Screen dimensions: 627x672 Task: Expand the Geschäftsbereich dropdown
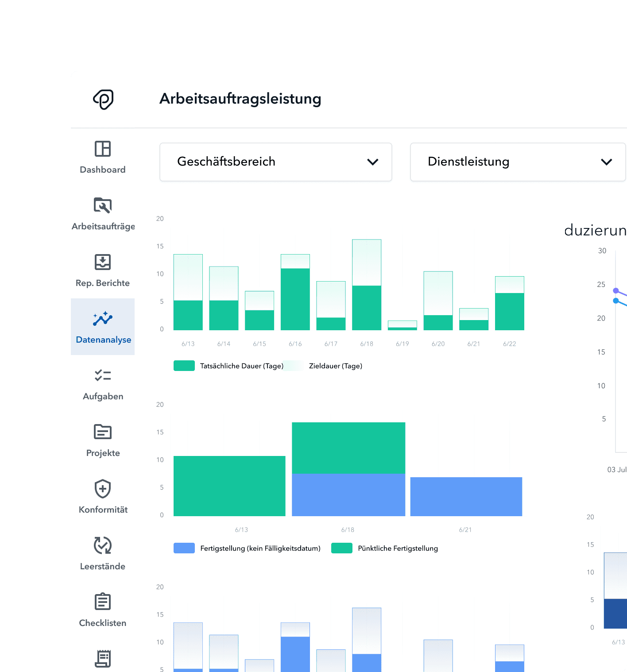[x=275, y=162]
